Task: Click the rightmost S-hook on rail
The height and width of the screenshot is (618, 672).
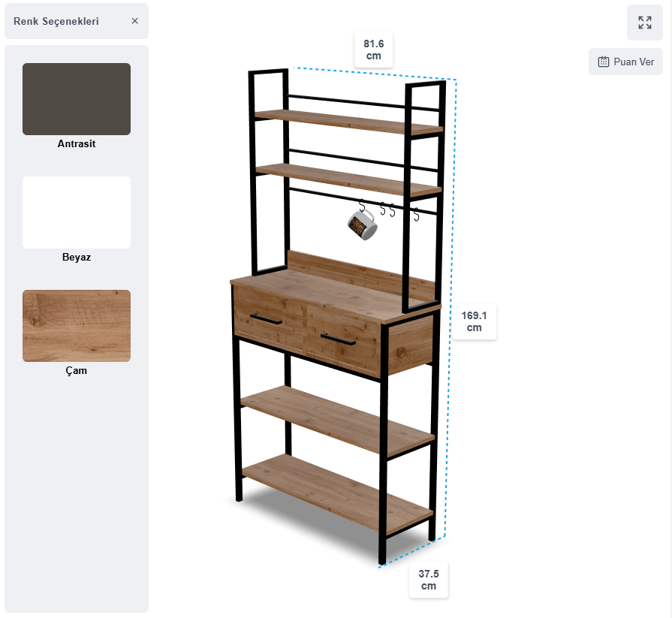Action: 416,214
